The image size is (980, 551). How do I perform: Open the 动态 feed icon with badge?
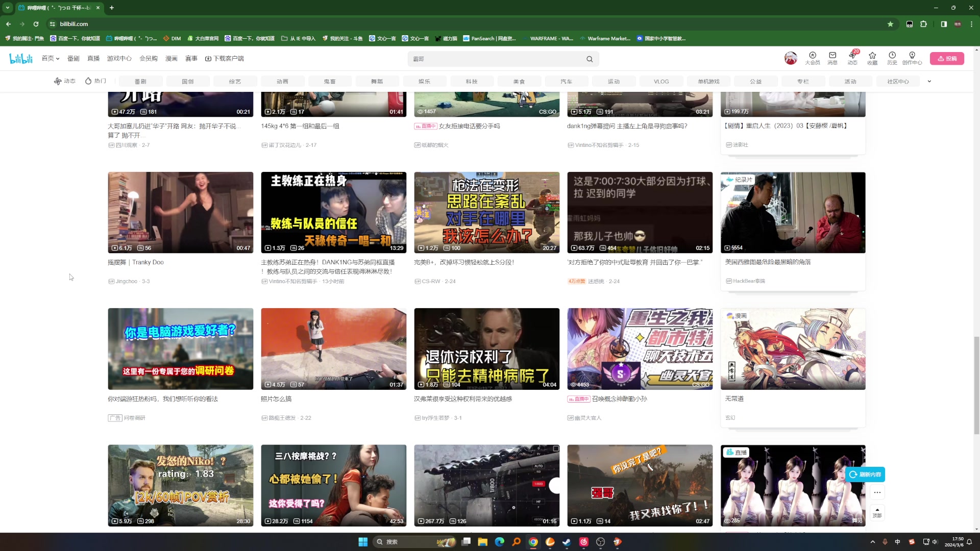click(852, 58)
